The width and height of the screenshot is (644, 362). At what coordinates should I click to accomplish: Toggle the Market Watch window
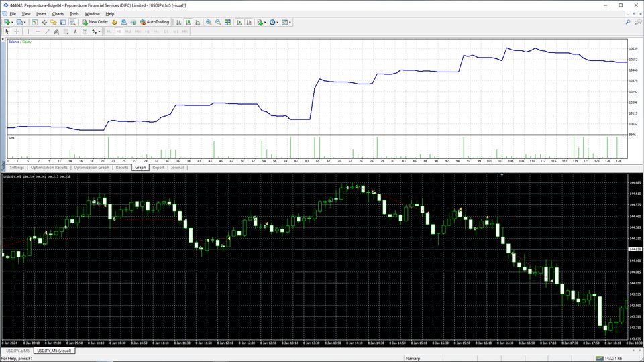pyautogui.click(x=34, y=22)
